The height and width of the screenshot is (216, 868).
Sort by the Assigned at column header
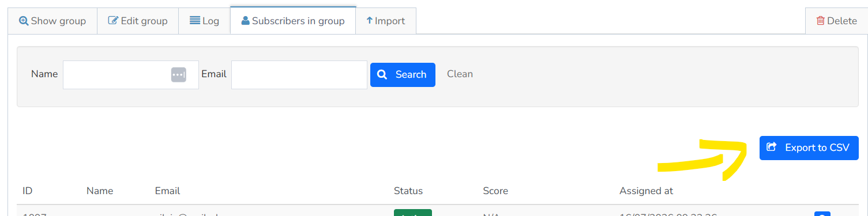pyautogui.click(x=646, y=191)
